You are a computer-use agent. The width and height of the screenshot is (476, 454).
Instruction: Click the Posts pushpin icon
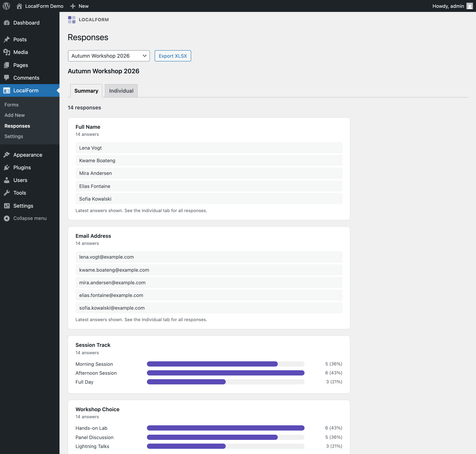coord(7,39)
